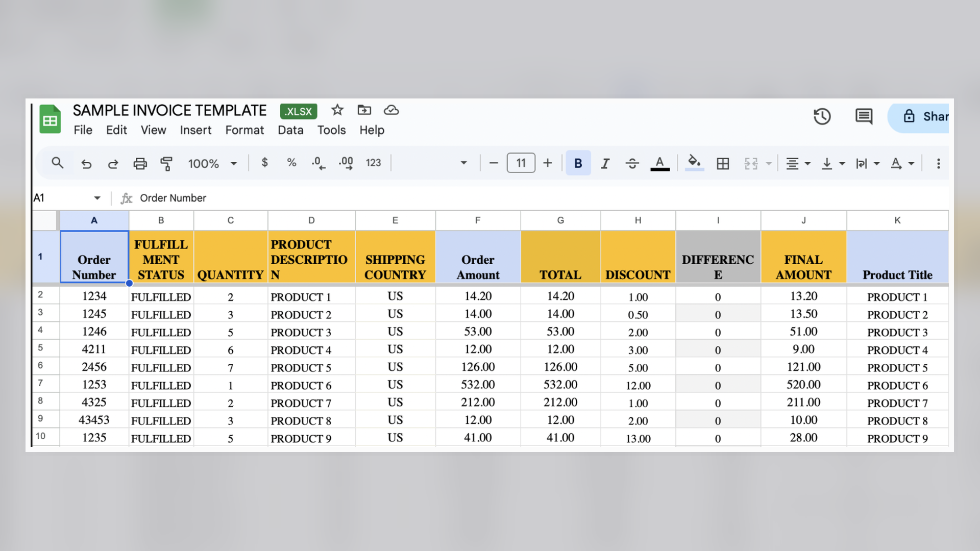
Task: Open the Insert menu
Action: click(195, 130)
